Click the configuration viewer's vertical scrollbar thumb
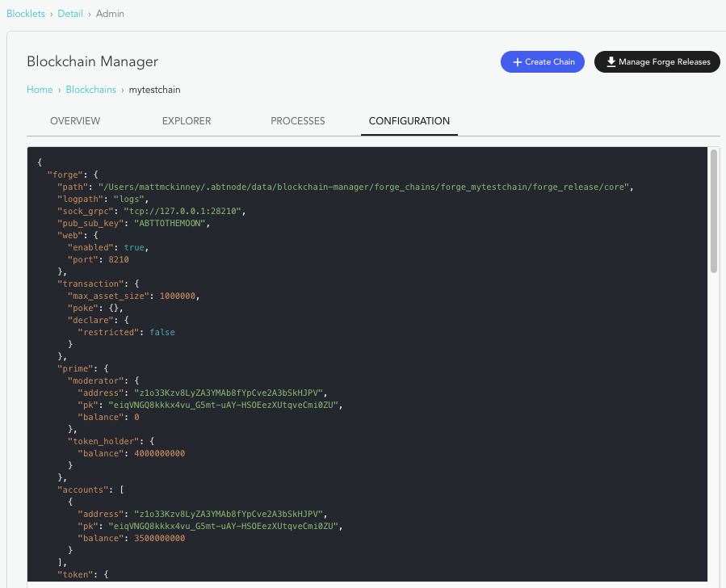The width and height of the screenshot is (726, 588). (x=714, y=212)
